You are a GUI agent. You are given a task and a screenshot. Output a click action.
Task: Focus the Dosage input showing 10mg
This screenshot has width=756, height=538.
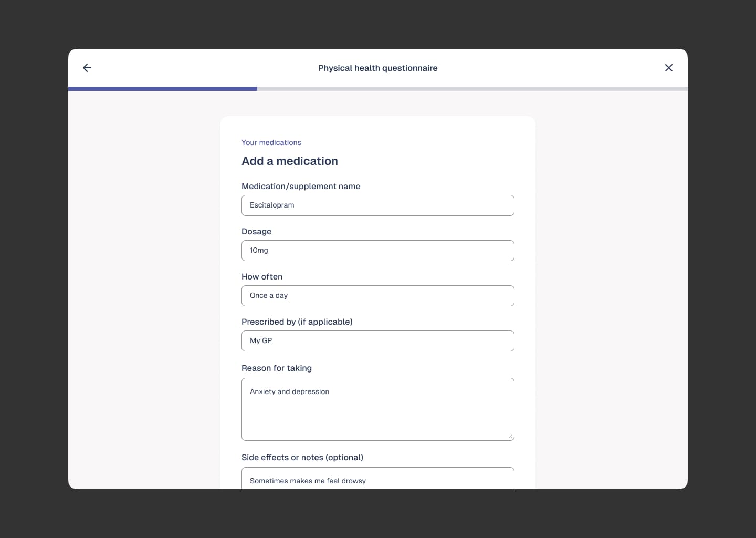coord(377,251)
